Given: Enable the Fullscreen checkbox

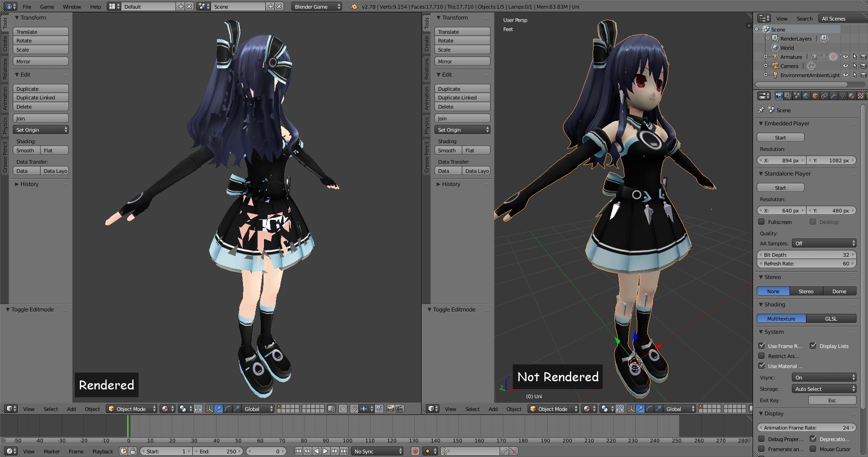Looking at the screenshot, I should tap(761, 222).
